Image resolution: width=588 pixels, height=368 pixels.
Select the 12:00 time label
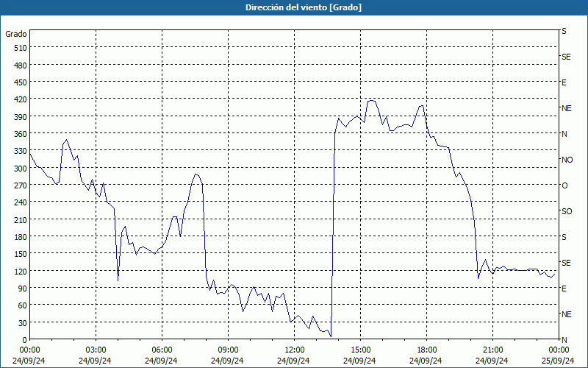pos(295,350)
